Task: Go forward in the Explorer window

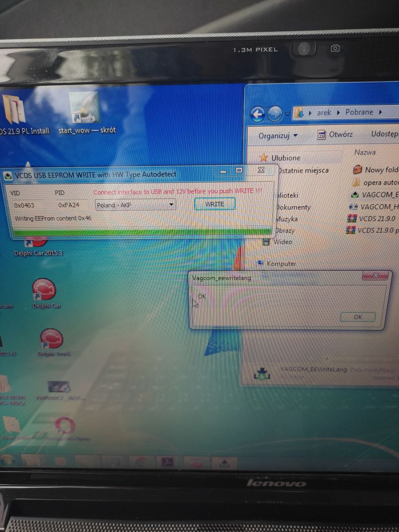Action: click(275, 114)
